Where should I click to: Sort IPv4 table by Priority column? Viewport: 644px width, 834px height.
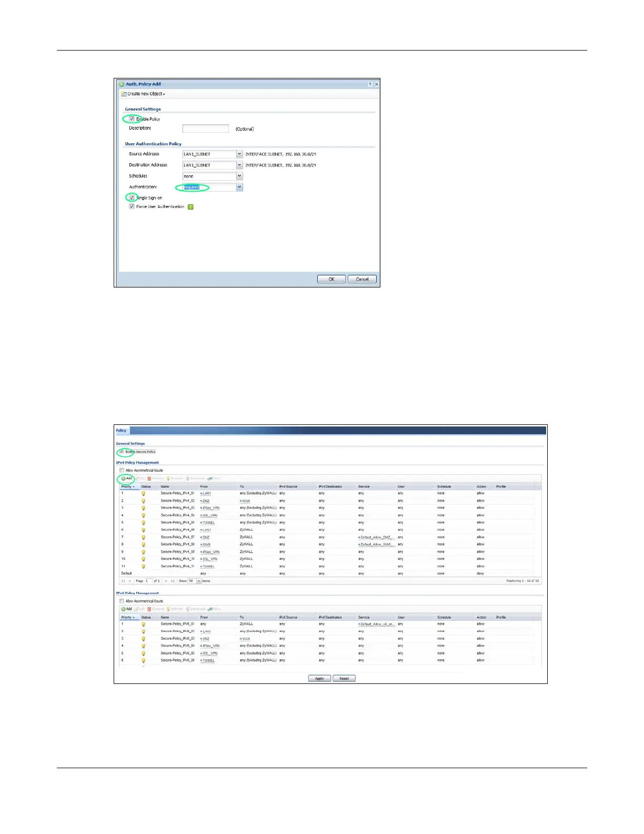point(129,486)
